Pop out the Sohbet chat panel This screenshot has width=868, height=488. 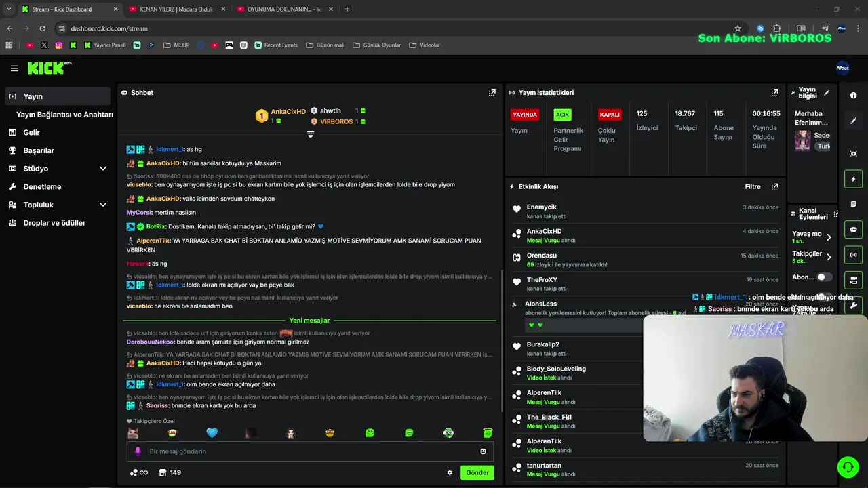point(492,93)
